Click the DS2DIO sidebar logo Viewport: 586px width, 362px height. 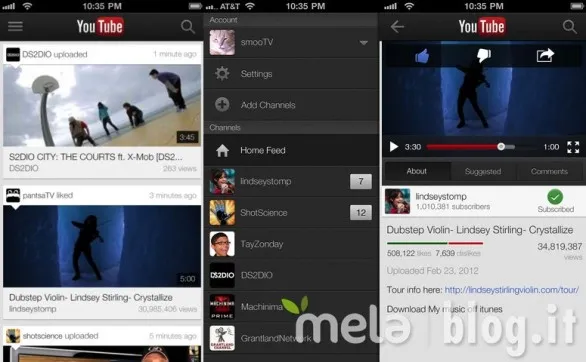pos(222,275)
